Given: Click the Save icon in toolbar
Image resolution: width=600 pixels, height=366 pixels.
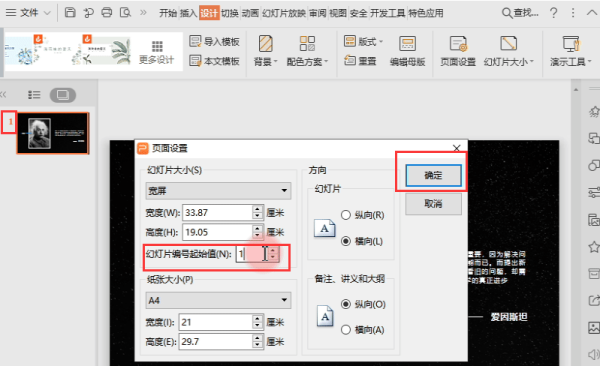Looking at the screenshot, I should pos(70,13).
